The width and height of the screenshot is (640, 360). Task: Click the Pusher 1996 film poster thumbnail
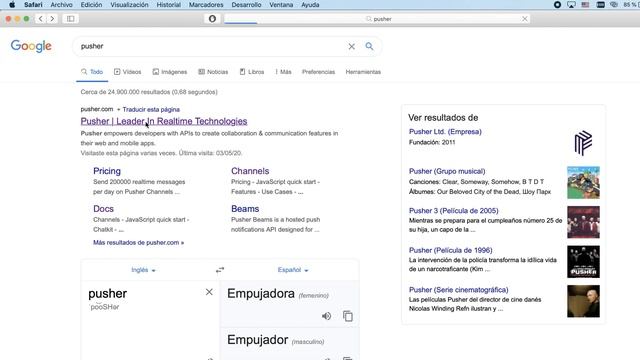coord(583,262)
